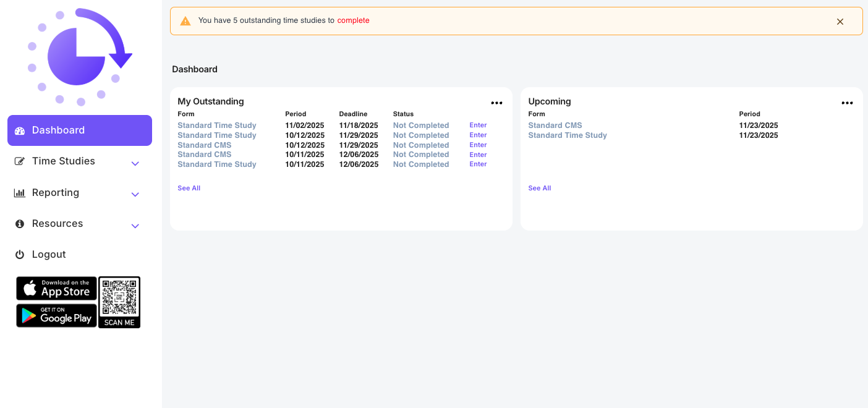Screen dimensions: 868x408
Task: Click the Logout power icon
Action: pyautogui.click(x=20, y=255)
